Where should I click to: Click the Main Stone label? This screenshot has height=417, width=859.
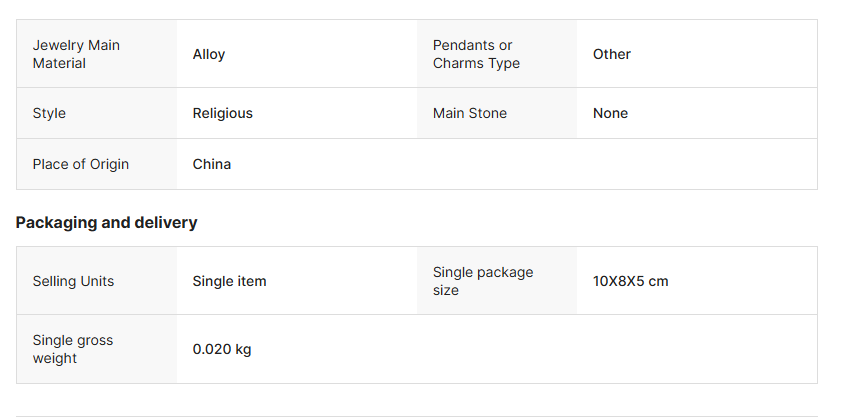tap(470, 113)
